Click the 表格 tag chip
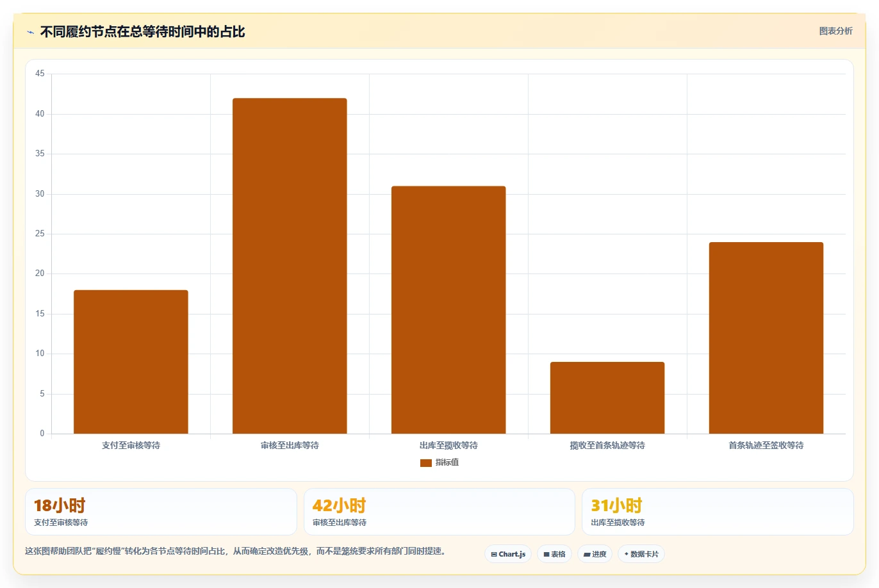This screenshot has height=588, width=879. pyautogui.click(x=554, y=554)
